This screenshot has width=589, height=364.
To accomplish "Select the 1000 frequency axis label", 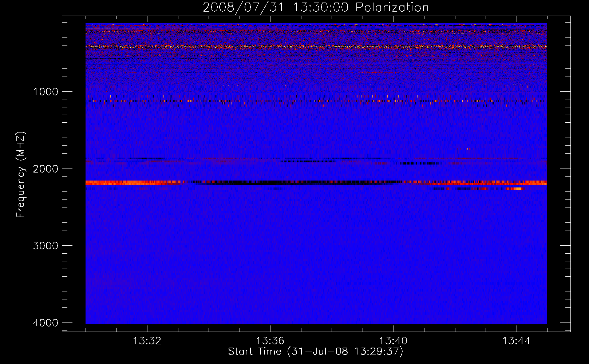I will pos(46,92).
